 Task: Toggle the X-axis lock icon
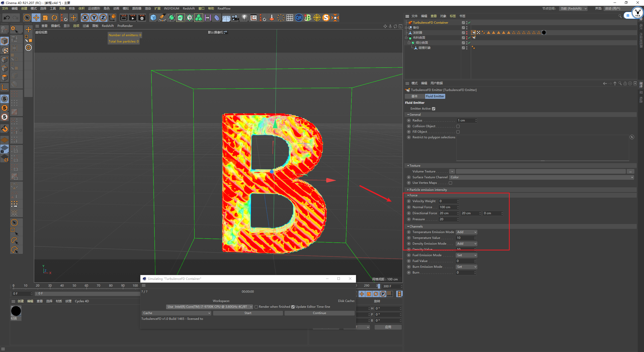pyautogui.click(x=85, y=18)
